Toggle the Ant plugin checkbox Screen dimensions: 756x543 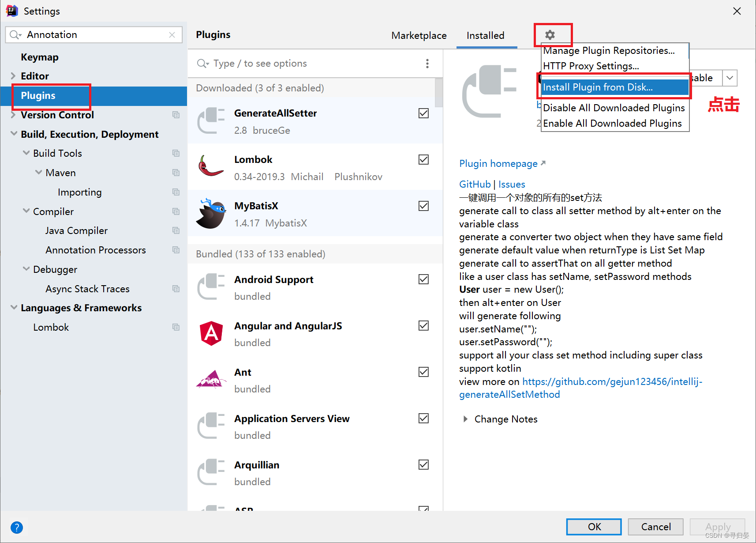[x=423, y=372]
